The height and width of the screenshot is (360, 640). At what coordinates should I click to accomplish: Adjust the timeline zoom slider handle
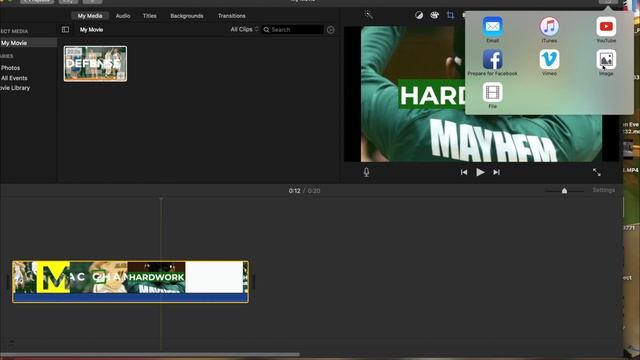click(564, 191)
